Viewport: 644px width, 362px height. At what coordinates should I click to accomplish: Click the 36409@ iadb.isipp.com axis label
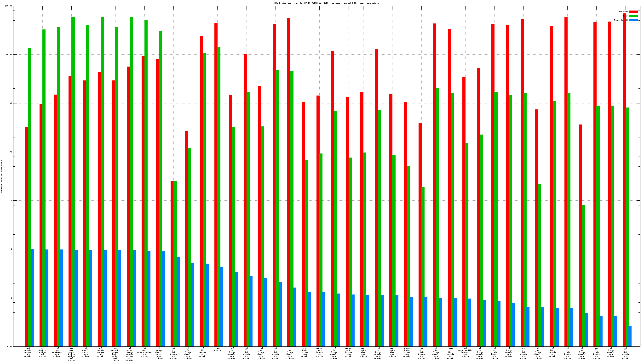(x=407, y=352)
